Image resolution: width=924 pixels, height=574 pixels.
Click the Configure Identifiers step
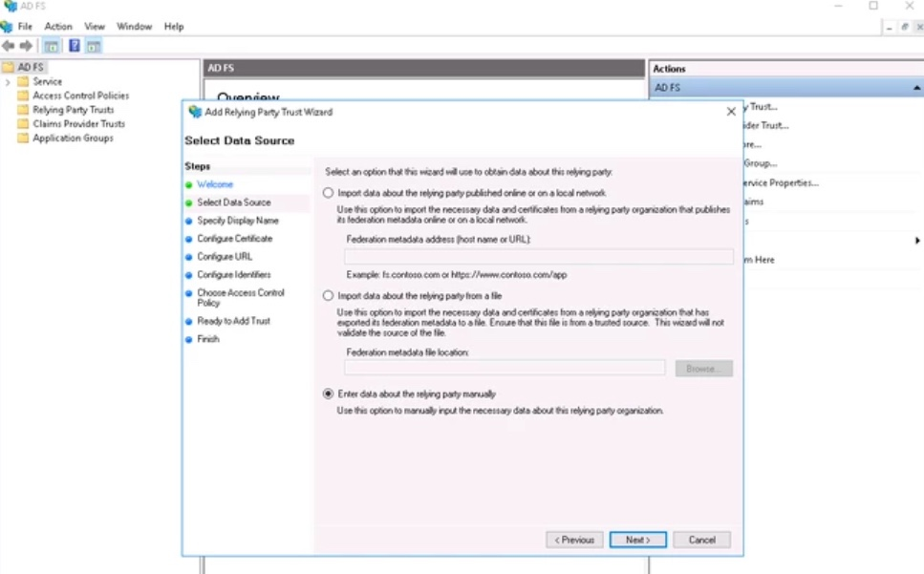[234, 275]
